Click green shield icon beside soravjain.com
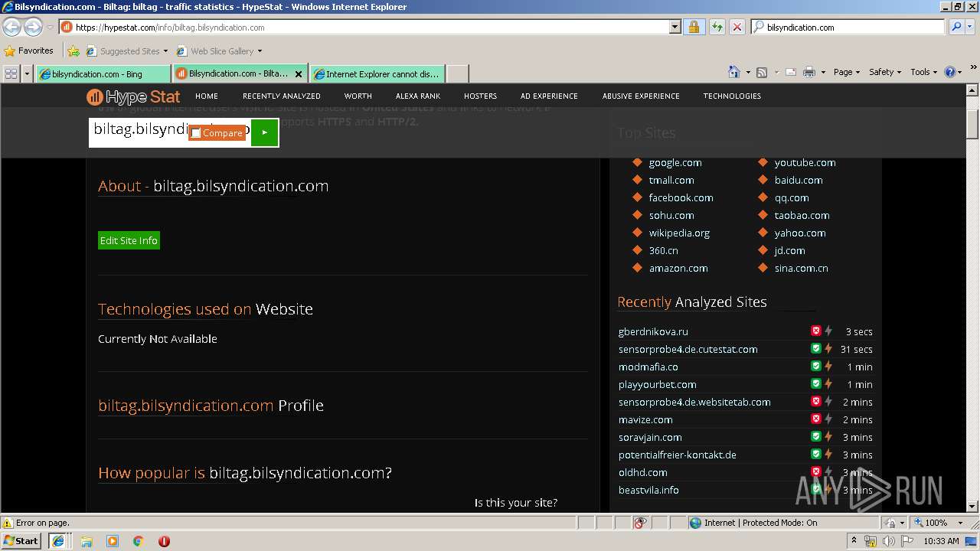980x551 pixels. point(816,437)
